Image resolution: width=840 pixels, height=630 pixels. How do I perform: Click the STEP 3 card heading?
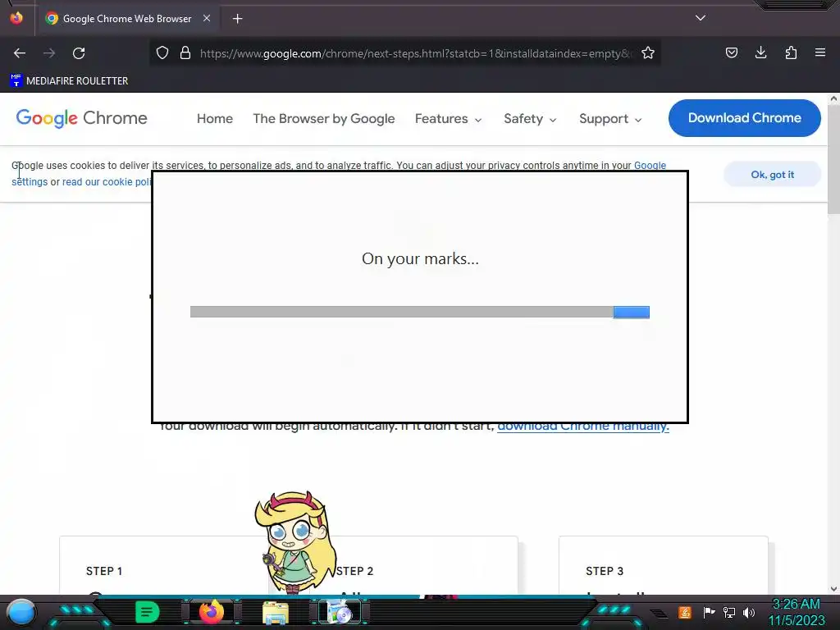point(605,571)
